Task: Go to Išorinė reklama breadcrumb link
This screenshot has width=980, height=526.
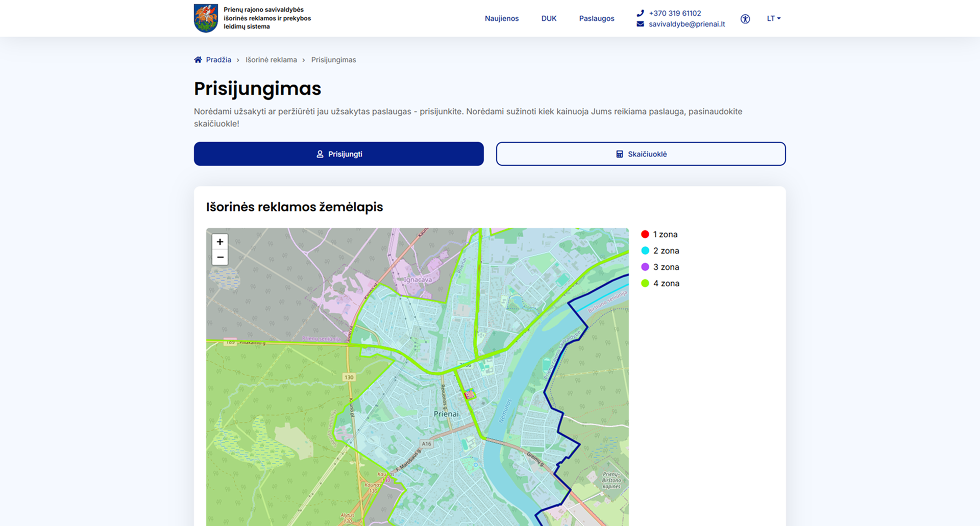Action: coord(271,60)
